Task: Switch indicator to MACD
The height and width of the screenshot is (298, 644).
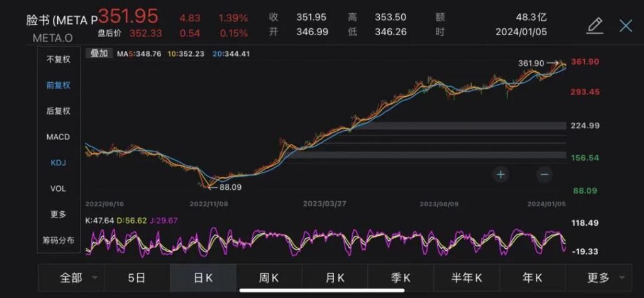Action: (x=58, y=136)
